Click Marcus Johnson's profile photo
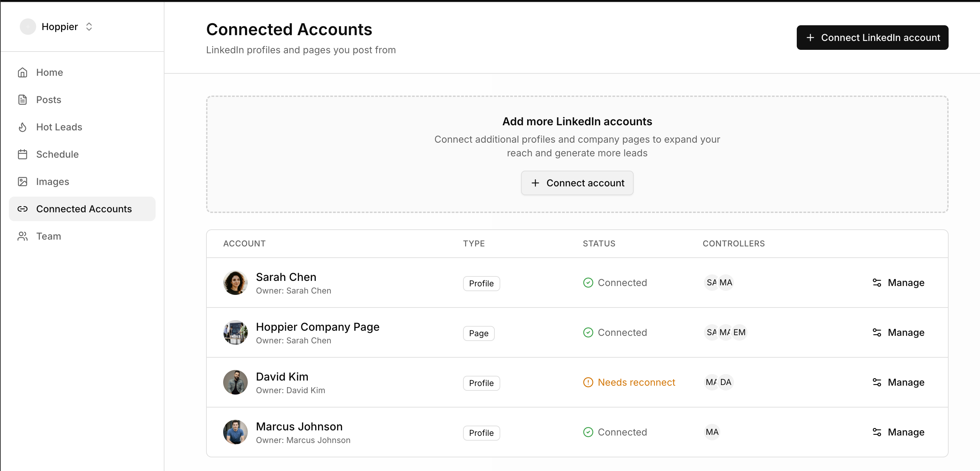 [x=235, y=432]
